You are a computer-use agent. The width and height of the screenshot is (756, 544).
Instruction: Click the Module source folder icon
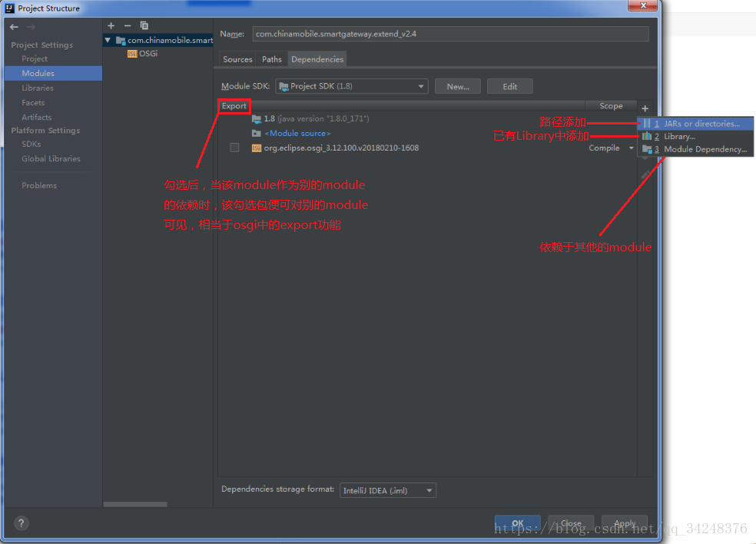tap(257, 133)
